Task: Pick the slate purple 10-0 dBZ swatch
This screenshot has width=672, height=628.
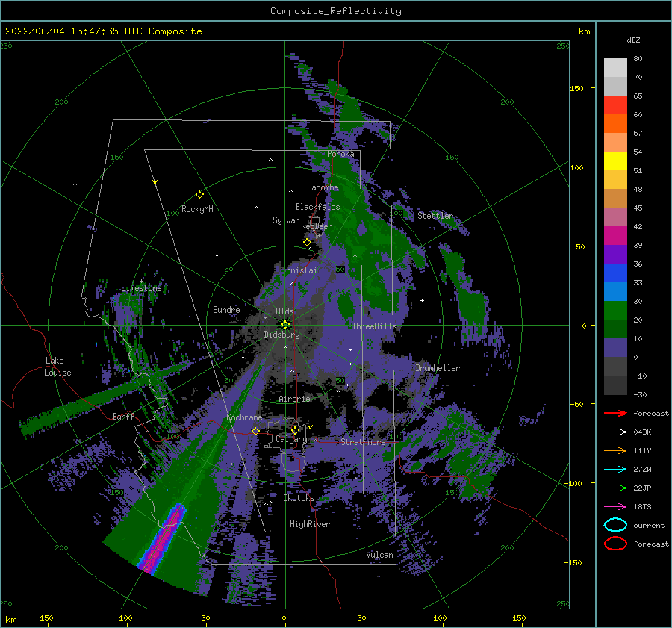Action: (x=615, y=348)
